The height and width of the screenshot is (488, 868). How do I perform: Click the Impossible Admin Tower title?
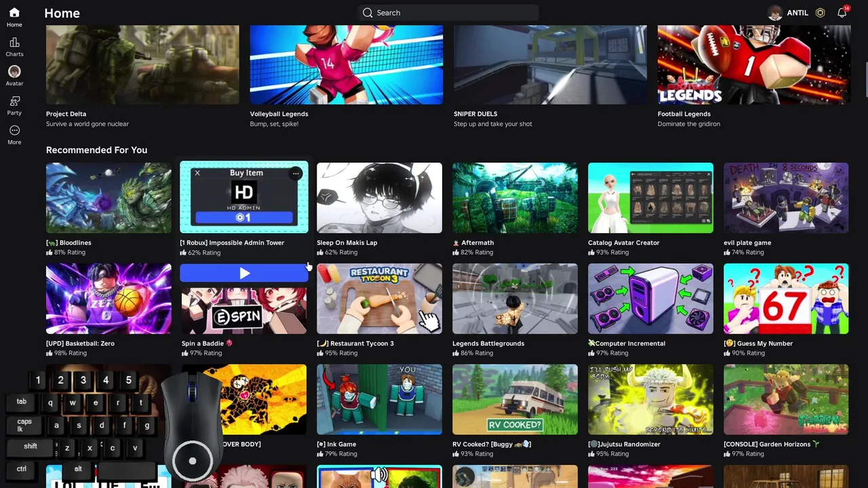tap(232, 243)
